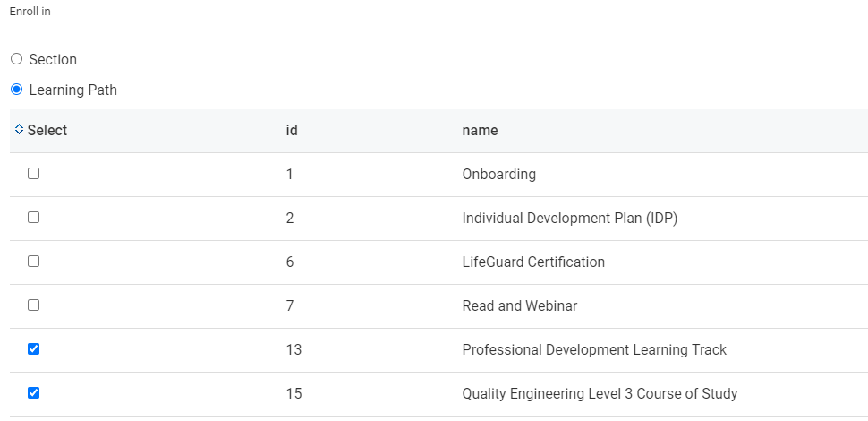Click the Enroll in section label

pyautogui.click(x=30, y=12)
